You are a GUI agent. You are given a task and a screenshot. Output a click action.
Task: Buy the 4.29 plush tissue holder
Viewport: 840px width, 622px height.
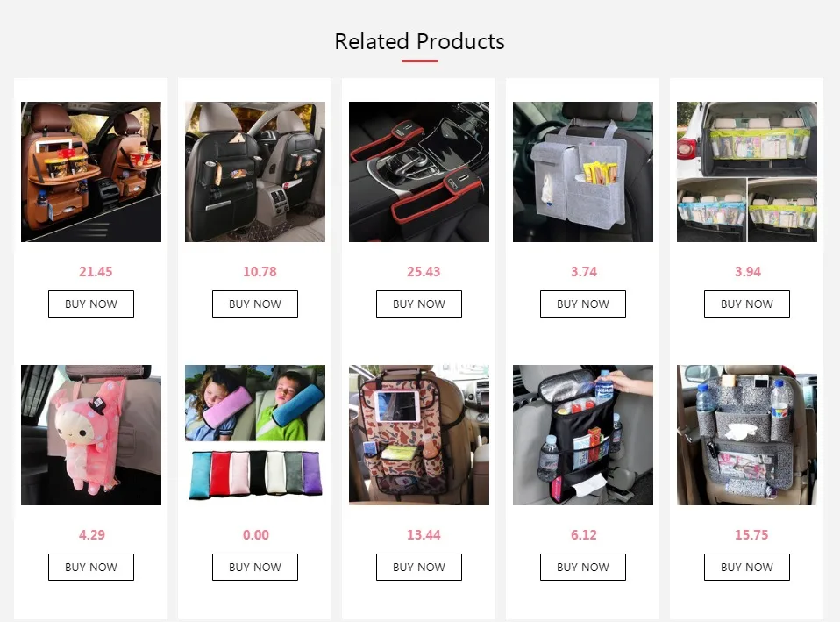(x=91, y=568)
